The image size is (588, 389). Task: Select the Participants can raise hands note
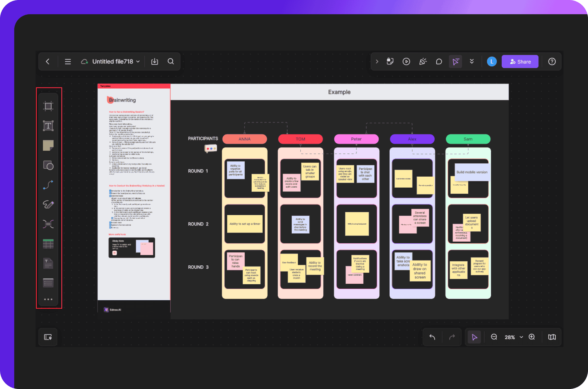(235, 262)
